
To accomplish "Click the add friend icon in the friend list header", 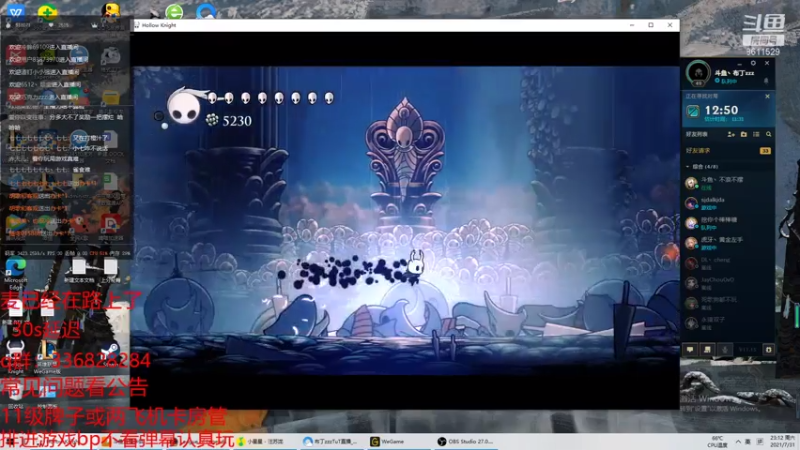I will [731, 134].
